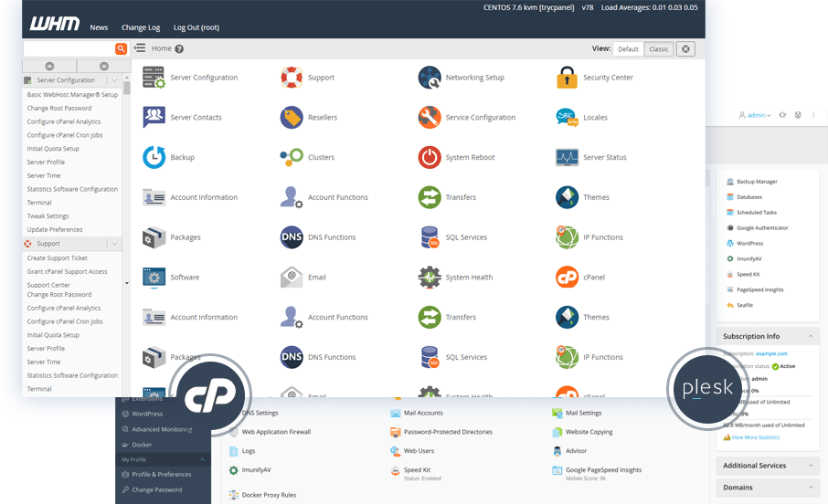
Task: Collapse the Server Configuration sidebar section
Action: point(114,80)
